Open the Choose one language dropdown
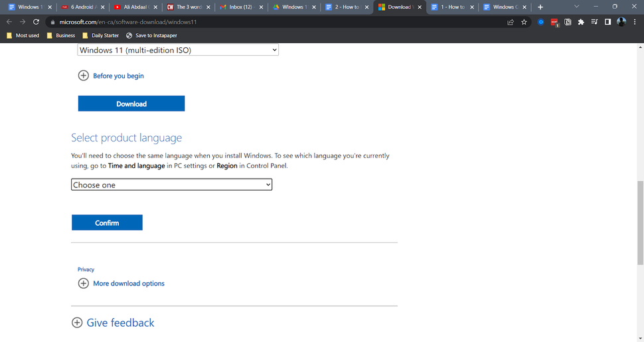The width and height of the screenshot is (644, 342). pos(172,185)
